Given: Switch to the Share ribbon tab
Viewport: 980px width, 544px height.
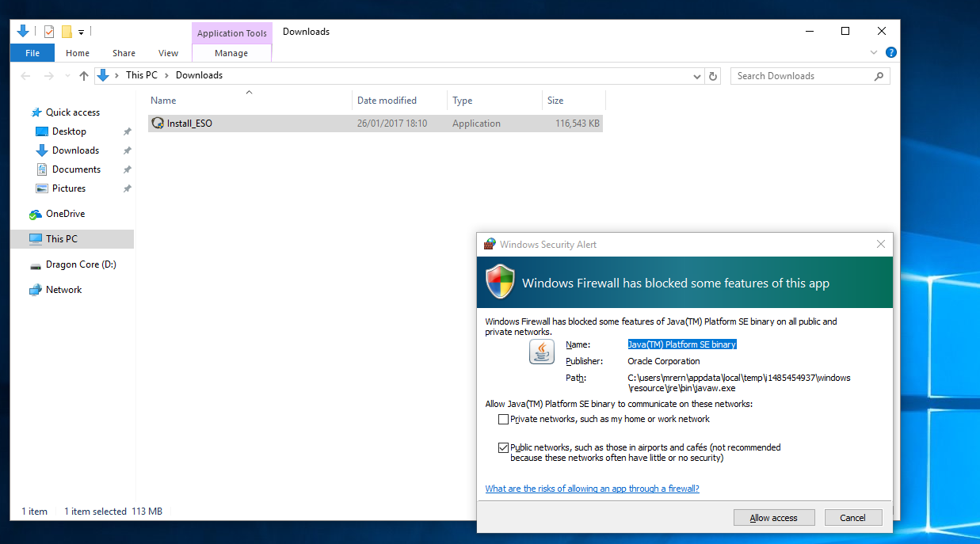Looking at the screenshot, I should [124, 53].
